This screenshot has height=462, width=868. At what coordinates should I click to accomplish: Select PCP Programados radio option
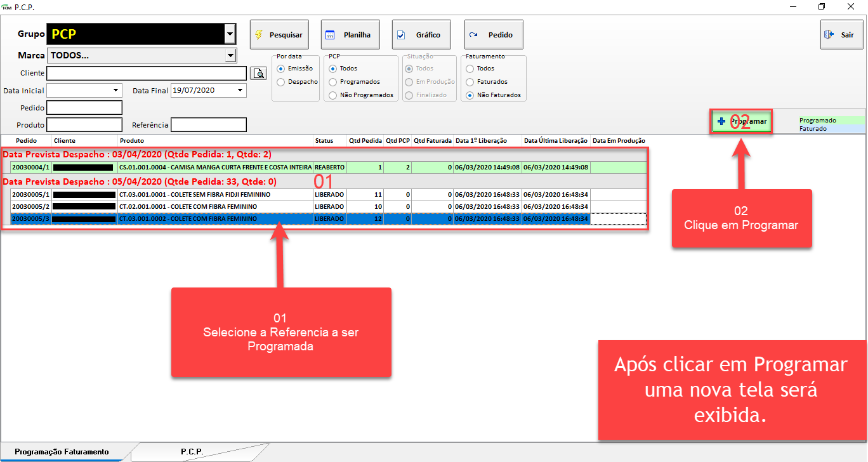(x=355, y=82)
